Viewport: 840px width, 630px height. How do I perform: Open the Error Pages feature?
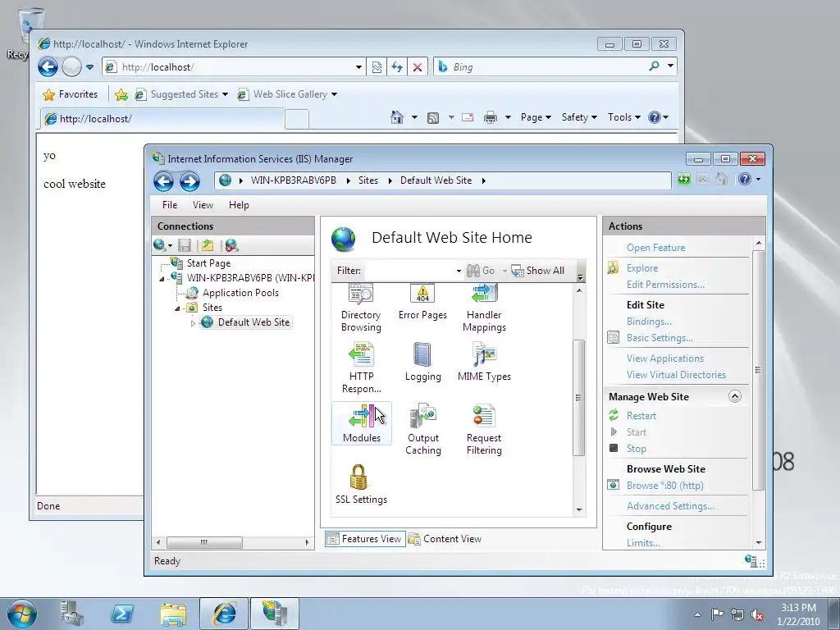click(422, 303)
